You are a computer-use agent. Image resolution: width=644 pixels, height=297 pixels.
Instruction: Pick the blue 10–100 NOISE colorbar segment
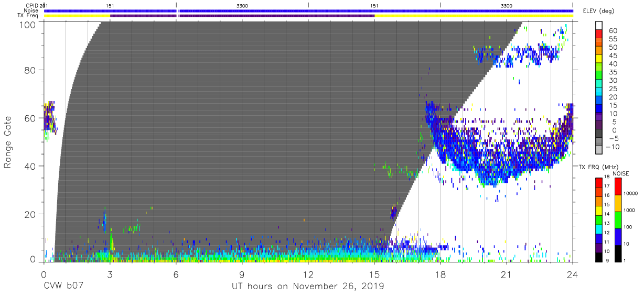[x=617, y=236]
